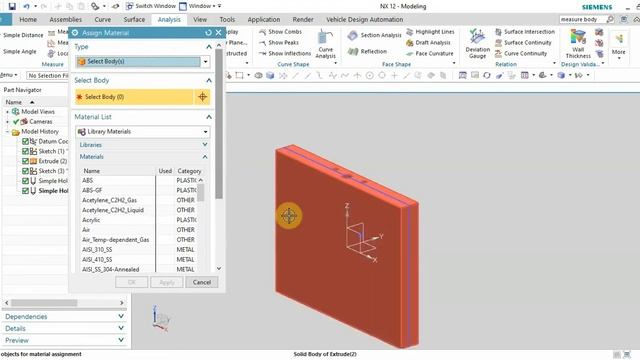This screenshot has width=640, height=360.
Task: Collapse the Select Body group
Action: point(209,80)
